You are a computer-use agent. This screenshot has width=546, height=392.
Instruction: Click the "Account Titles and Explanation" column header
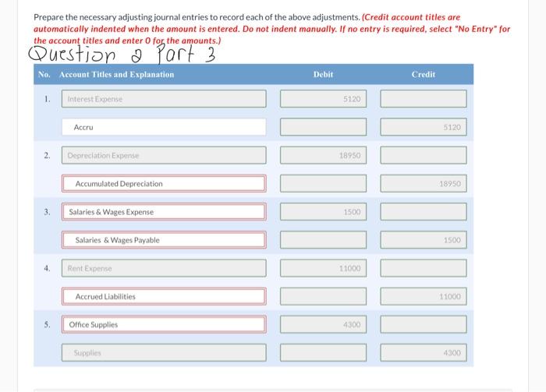tap(117, 75)
